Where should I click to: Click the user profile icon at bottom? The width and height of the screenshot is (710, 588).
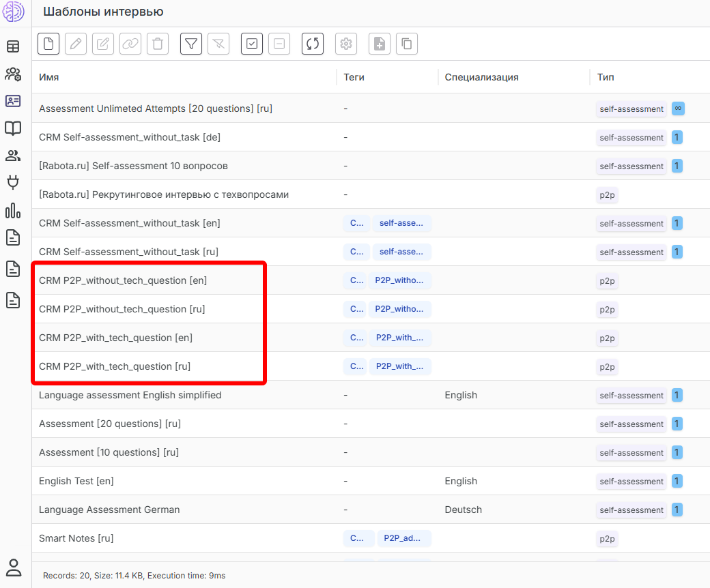pyautogui.click(x=13, y=568)
